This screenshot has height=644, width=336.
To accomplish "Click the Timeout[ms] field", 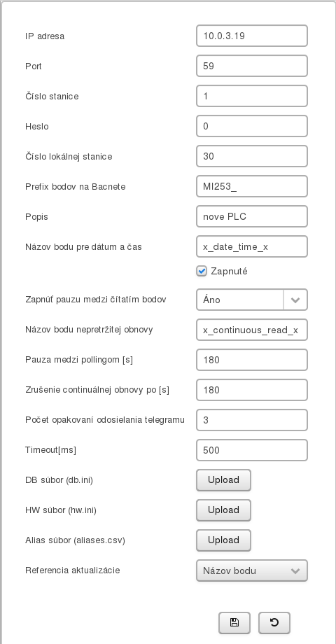I will (x=252, y=450).
